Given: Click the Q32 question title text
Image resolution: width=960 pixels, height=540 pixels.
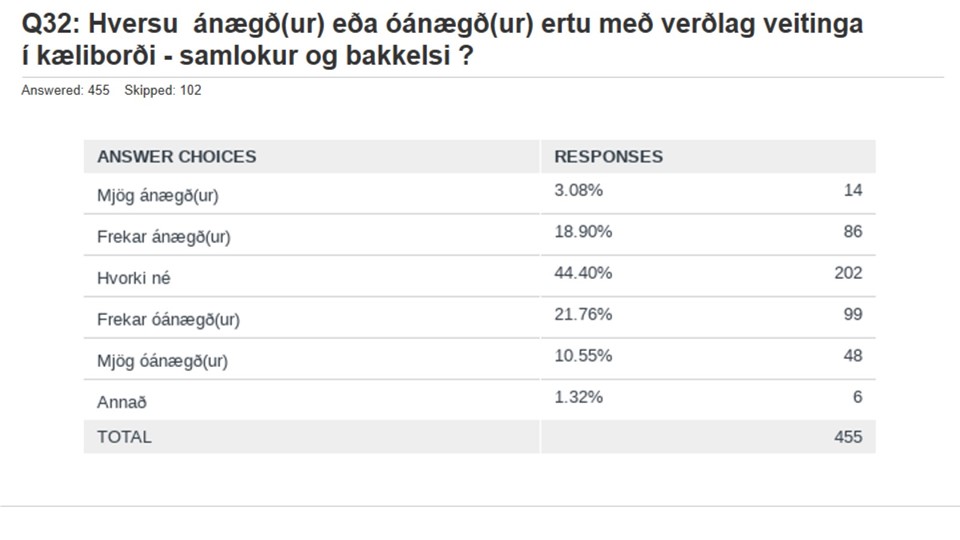Looking at the screenshot, I should click(442, 40).
